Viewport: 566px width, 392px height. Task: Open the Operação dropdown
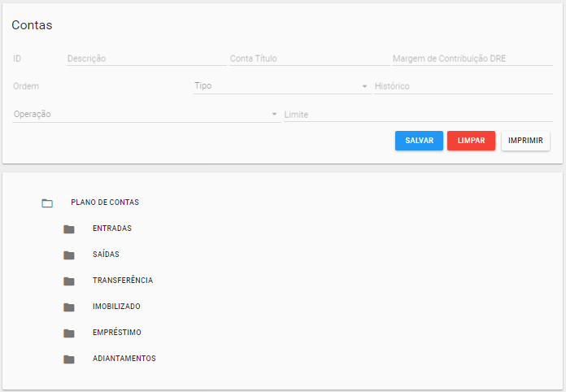tap(146, 115)
